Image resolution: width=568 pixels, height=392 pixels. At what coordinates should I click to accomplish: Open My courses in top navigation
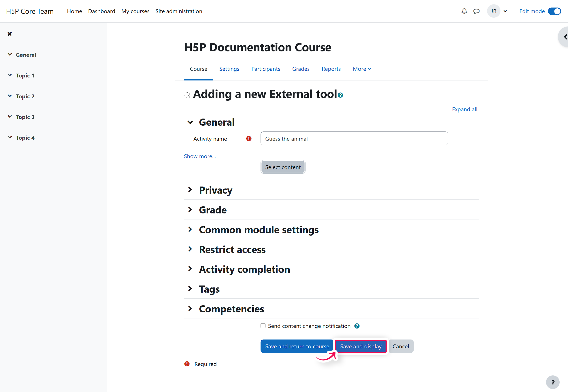tap(135, 11)
